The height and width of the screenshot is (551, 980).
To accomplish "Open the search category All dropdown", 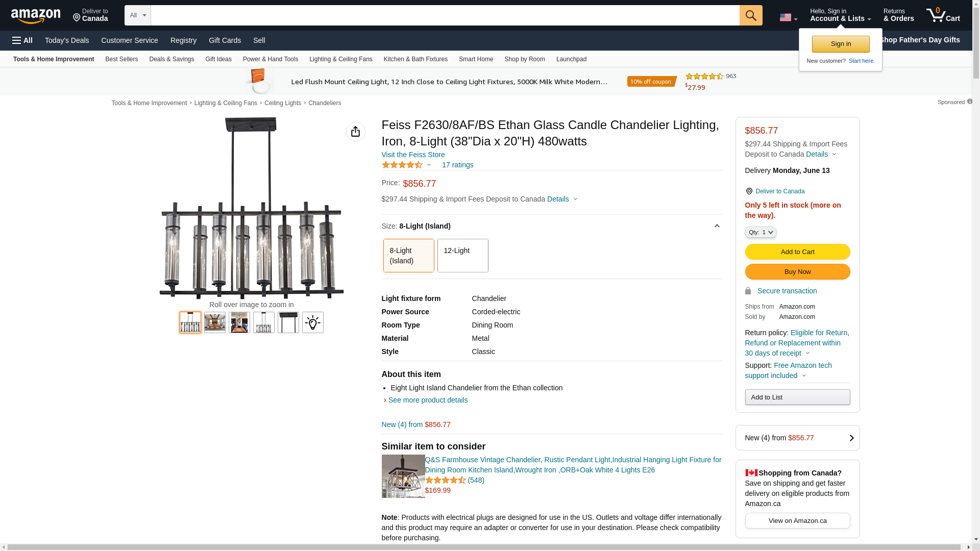I will coord(137,15).
